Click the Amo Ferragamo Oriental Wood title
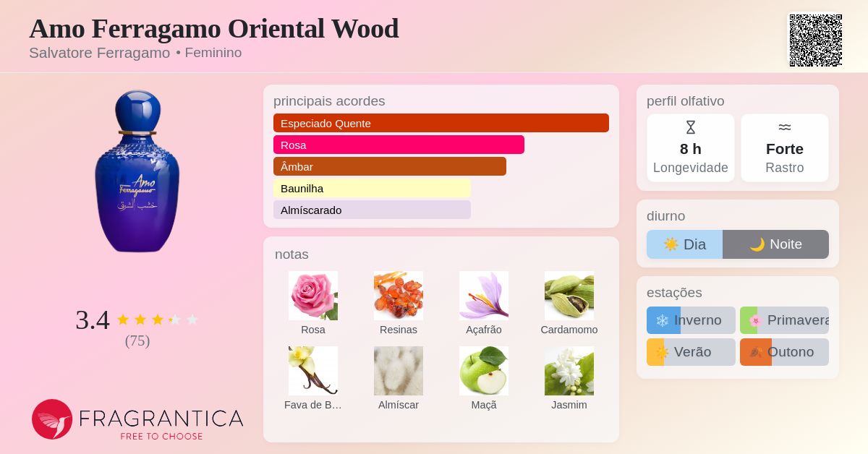Viewport: 868px width, 454px height. pyautogui.click(x=214, y=29)
